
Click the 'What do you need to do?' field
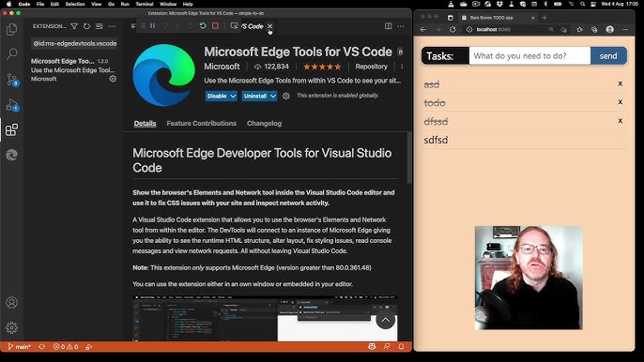(529, 56)
